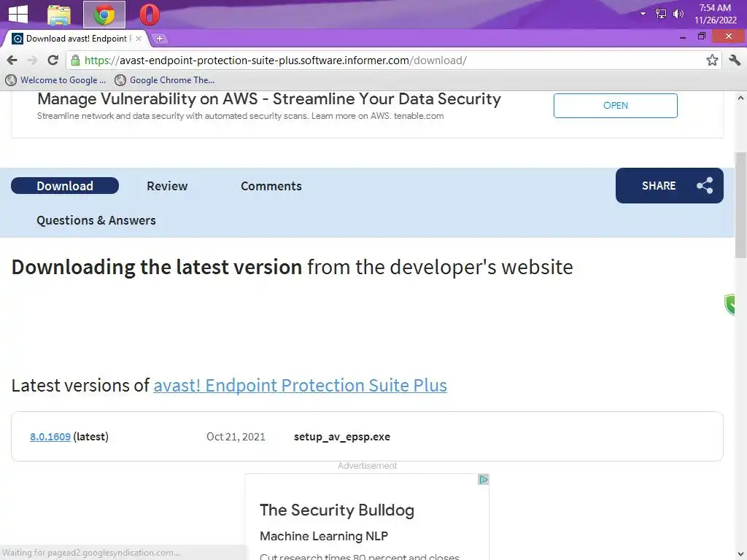The image size is (747, 560).
Task: Launch Opera browser from the taskbar
Action: point(150,15)
